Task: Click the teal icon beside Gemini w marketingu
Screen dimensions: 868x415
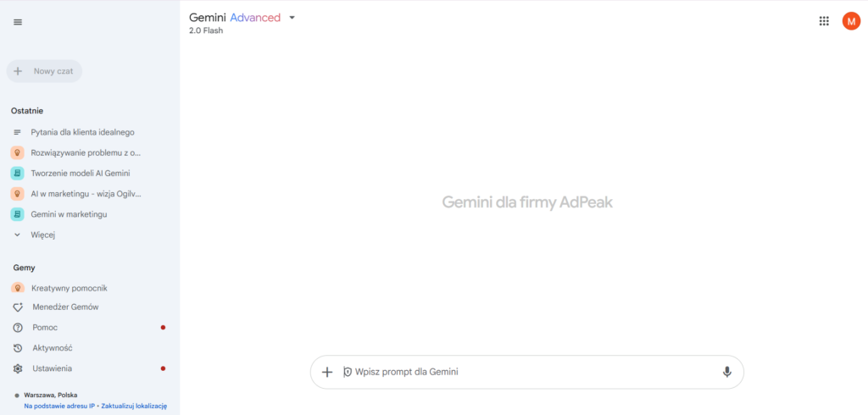Action: coord(17,214)
